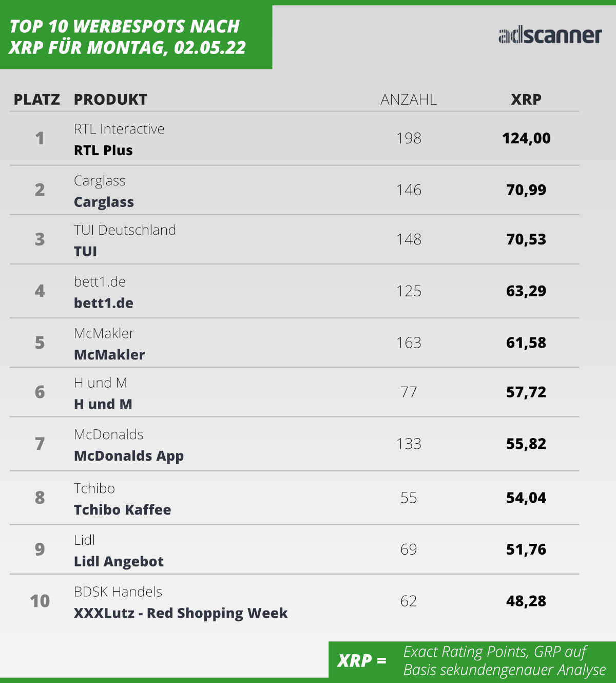Click the PRODUKT column header
The width and height of the screenshot is (616, 683).
[110, 100]
